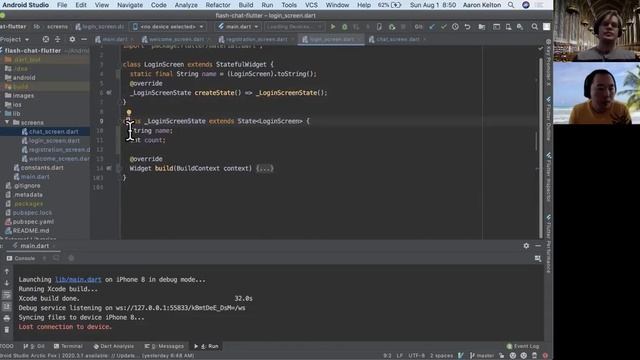Toggle soft-wrap in Run console
The width and height of the screenshot is (640, 360).
(7, 294)
